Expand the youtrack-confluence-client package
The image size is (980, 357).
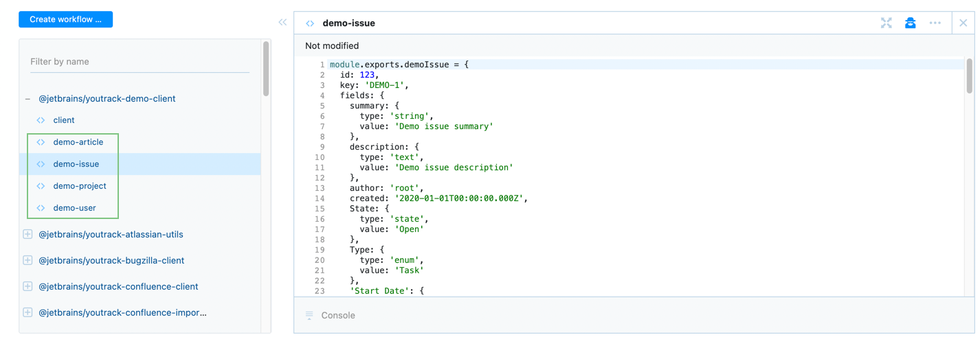(28, 286)
